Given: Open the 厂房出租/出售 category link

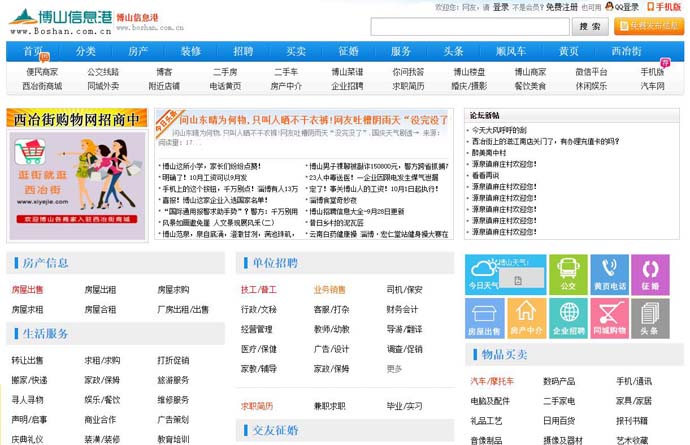Looking at the screenshot, I should click(183, 309).
